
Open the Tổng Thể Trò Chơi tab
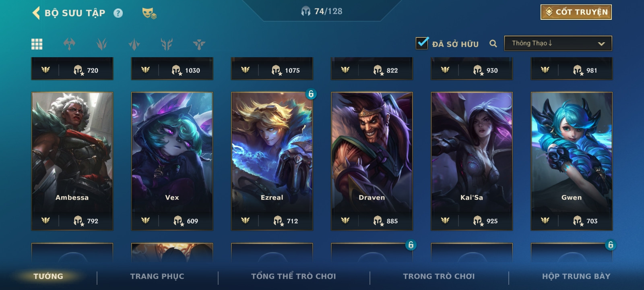tap(293, 276)
